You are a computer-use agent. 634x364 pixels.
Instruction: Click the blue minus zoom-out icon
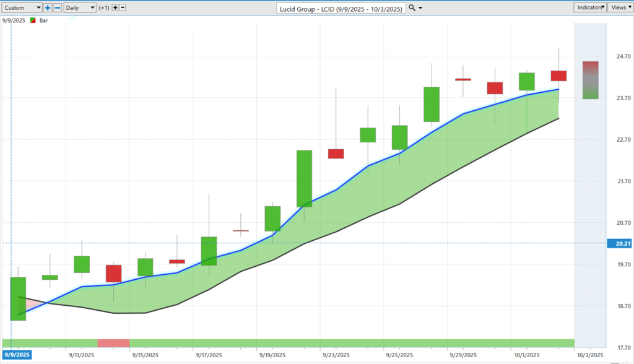click(57, 7)
